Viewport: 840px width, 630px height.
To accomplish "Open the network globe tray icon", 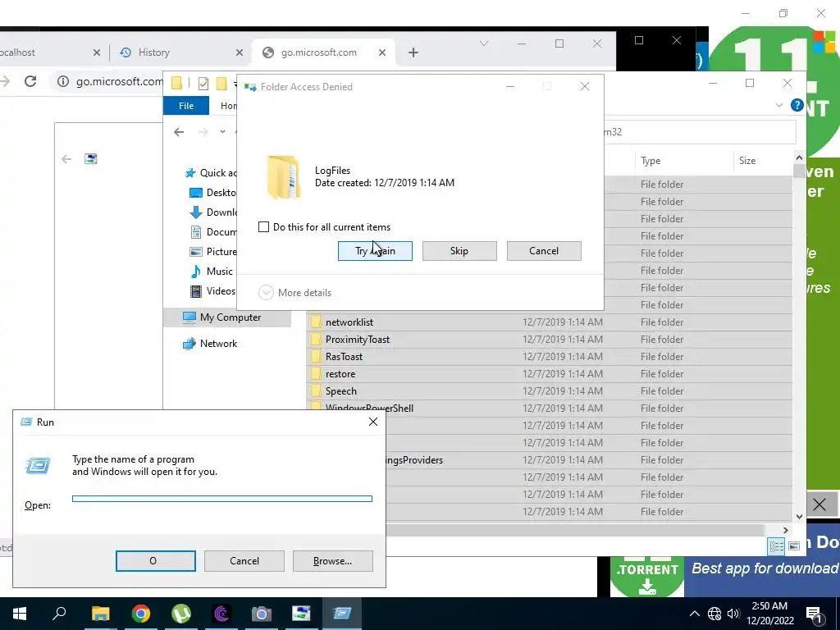I will tap(714, 614).
